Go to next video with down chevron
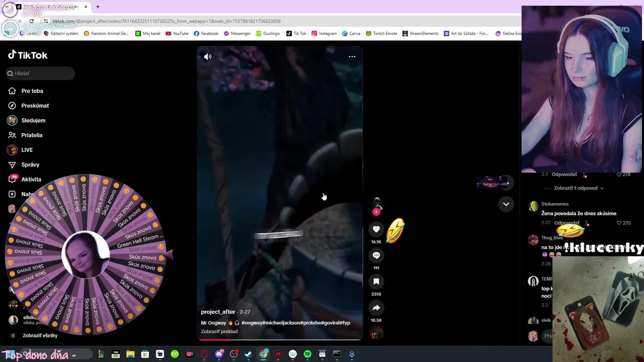The height and width of the screenshot is (362, 644). [x=506, y=204]
